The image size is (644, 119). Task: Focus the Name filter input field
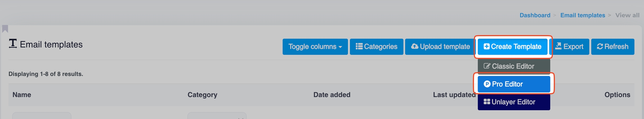pyautogui.click(x=42, y=116)
